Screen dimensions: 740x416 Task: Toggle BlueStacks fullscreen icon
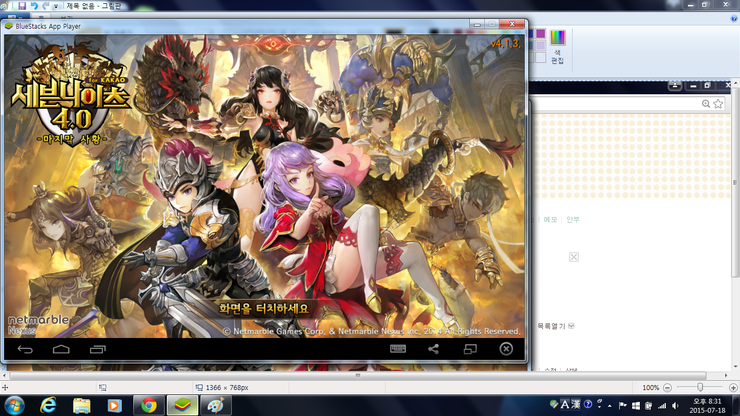point(470,349)
